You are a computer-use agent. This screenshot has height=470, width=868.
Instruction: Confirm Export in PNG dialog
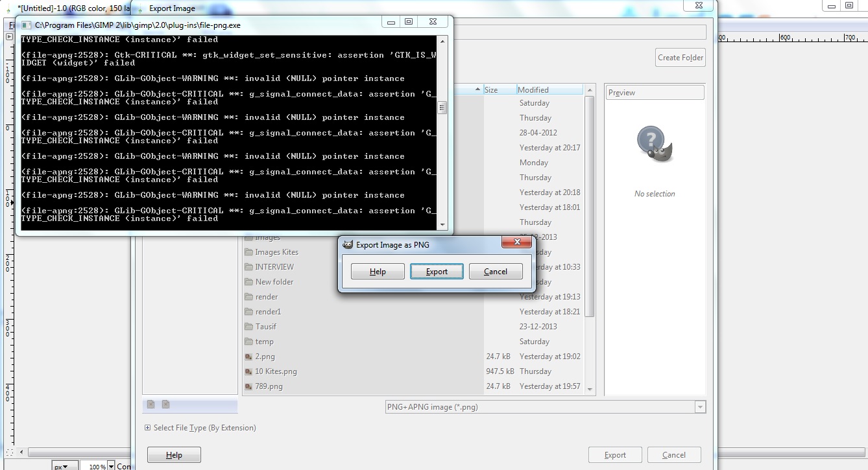pos(437,272)
